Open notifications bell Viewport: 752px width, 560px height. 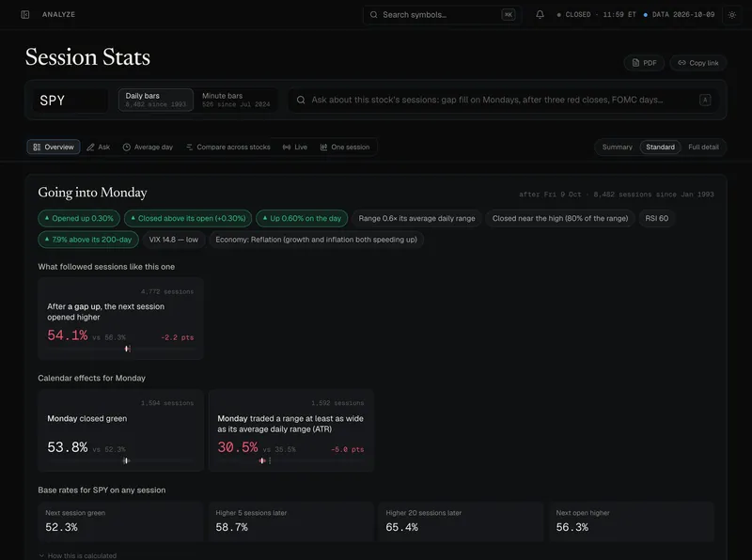point(540,14)
